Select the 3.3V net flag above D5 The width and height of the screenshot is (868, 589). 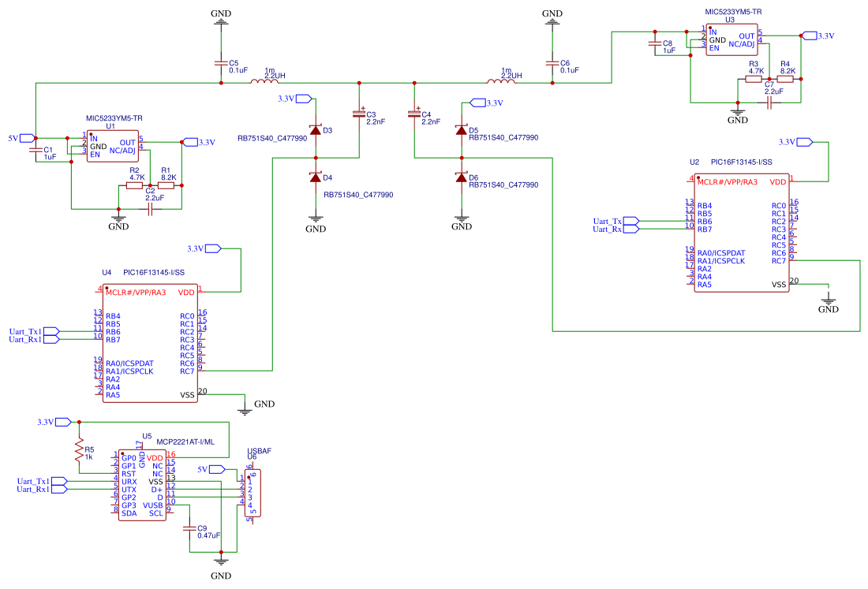click(x=477, y=103)
